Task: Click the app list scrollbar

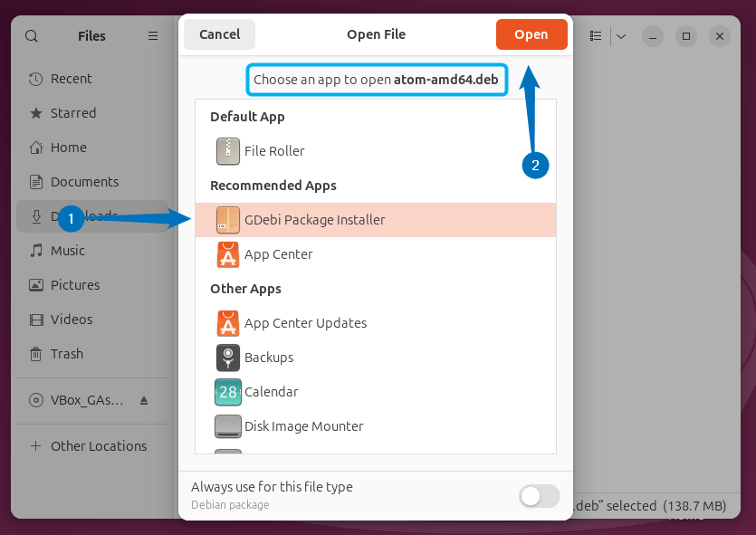Action: [553, 272]
